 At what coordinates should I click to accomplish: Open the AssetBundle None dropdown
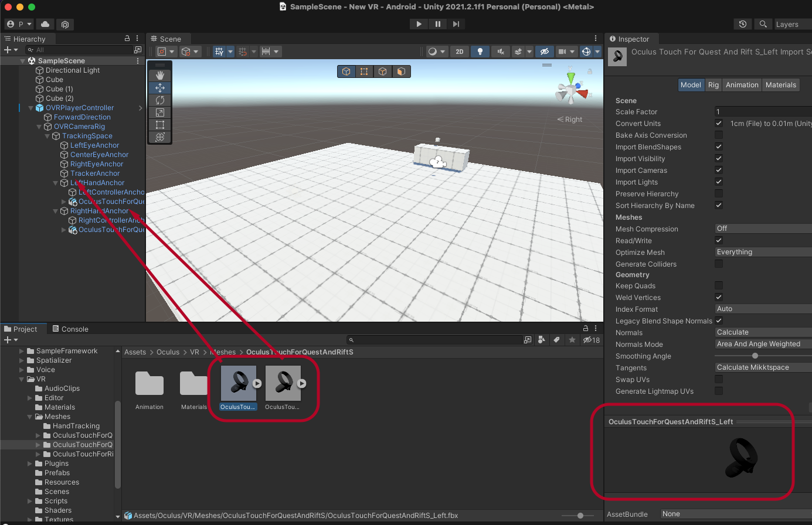tap(736, 514)
